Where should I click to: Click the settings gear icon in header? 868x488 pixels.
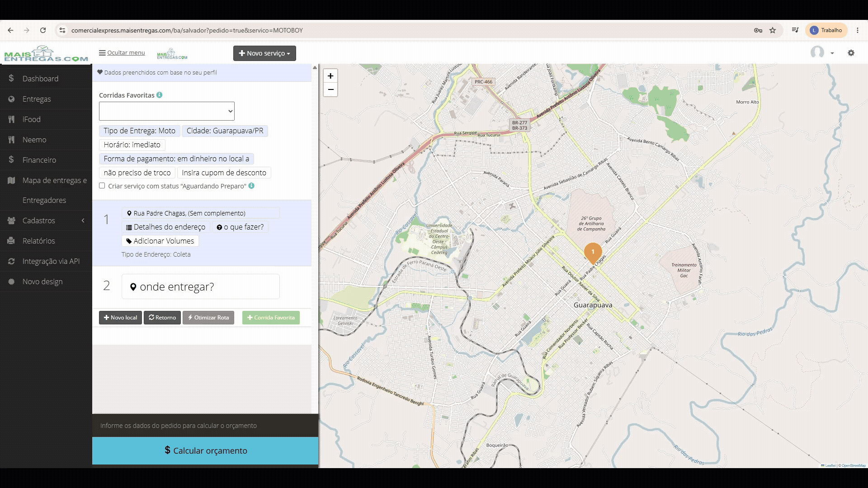pyautogui.click(x=851, y=53)
